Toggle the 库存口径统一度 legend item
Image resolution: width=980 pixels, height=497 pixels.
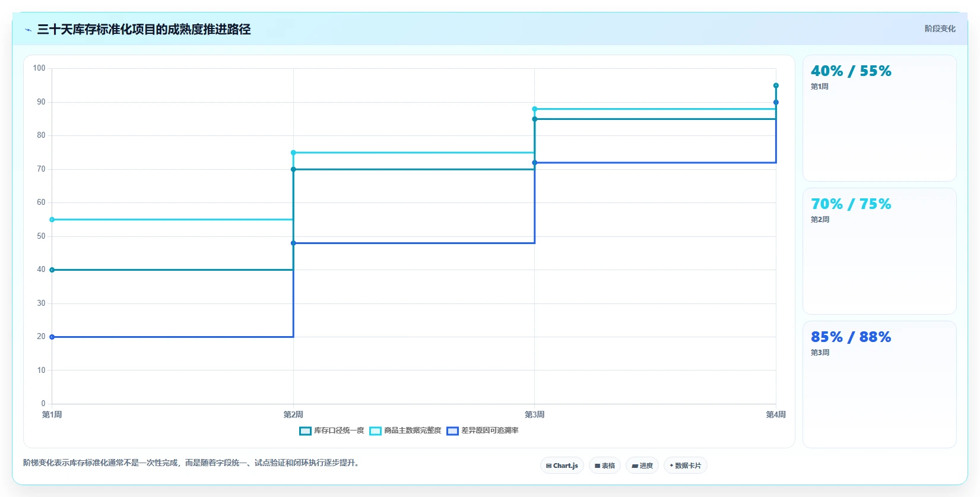pos(332,430)
